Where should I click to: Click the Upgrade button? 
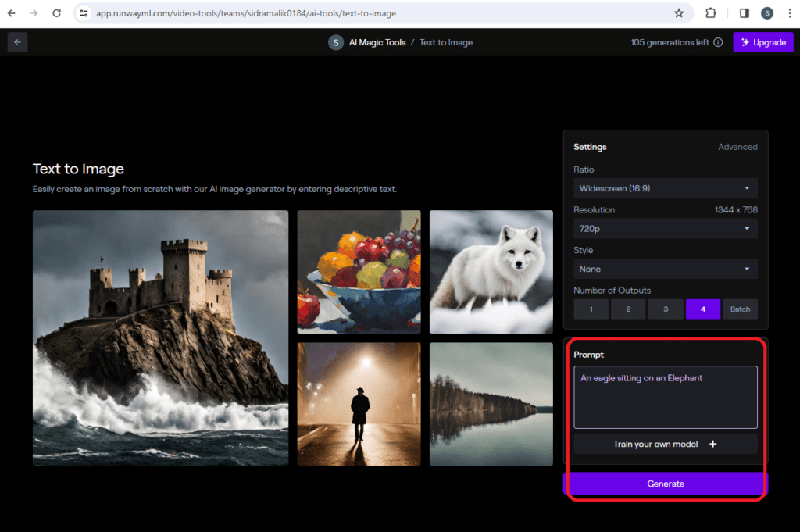click(763, 42)
